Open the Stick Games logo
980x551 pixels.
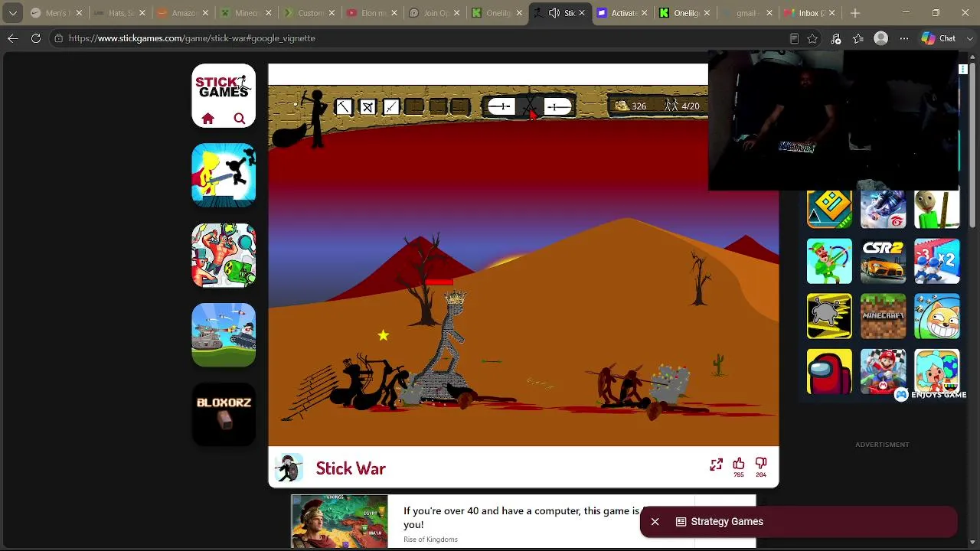pos(224,86)
